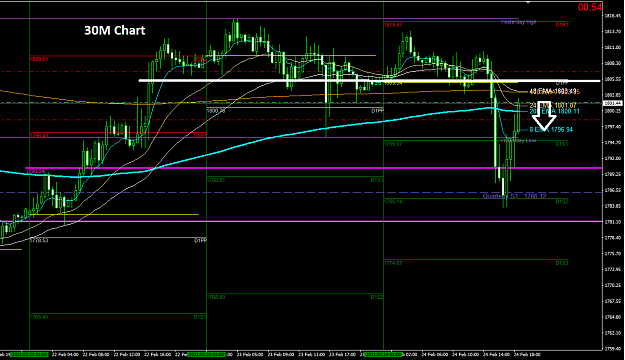Image resolution: width=625 pixels, height=360 pixels.
Task: Click the 22 Feb 16:00 time axis label
Action: [157, 354]
